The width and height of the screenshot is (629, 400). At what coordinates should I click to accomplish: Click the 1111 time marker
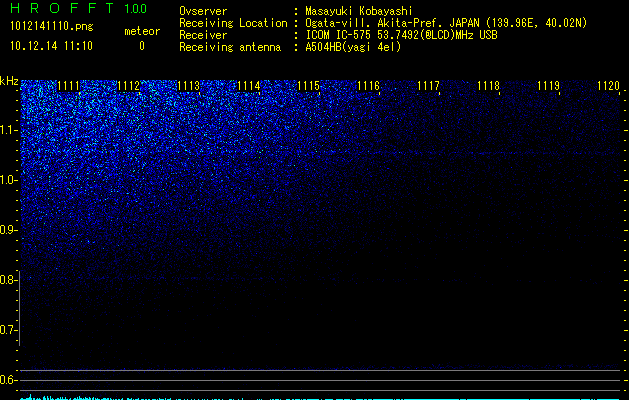(68, 86)
